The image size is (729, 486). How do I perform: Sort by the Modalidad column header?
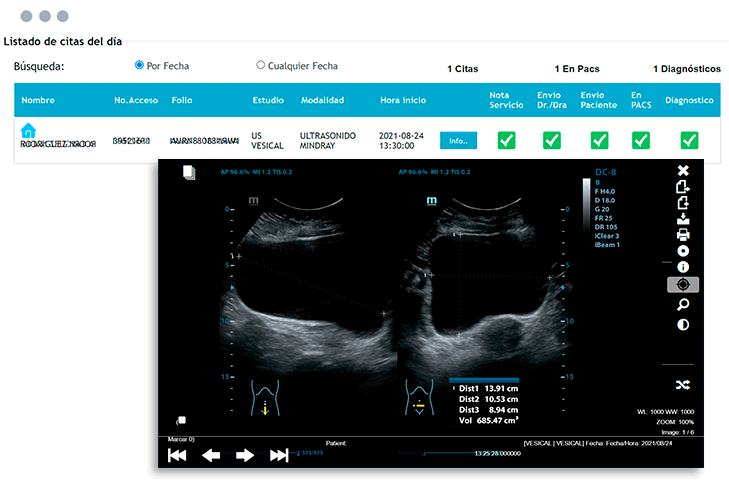tap(323, 100)
